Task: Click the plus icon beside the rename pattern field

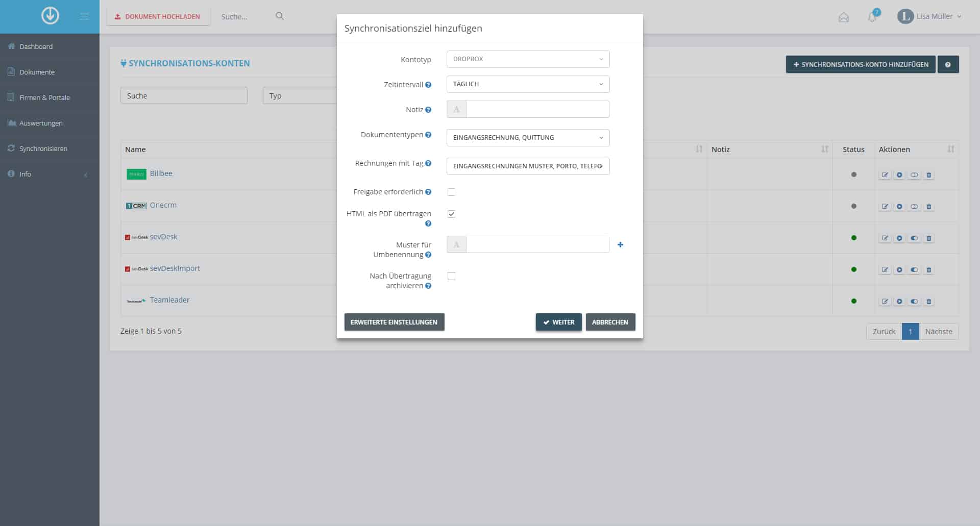Action: (x=620, y=245)
